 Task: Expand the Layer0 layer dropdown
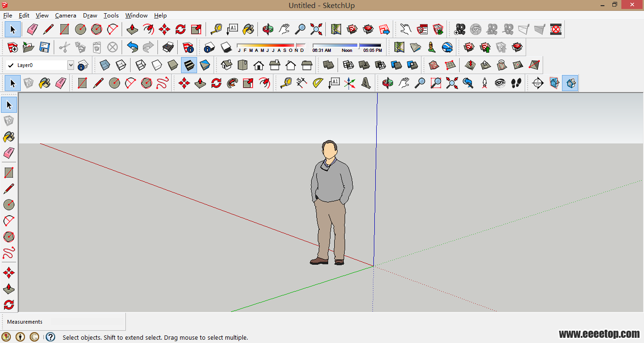[x=71, y=65]
